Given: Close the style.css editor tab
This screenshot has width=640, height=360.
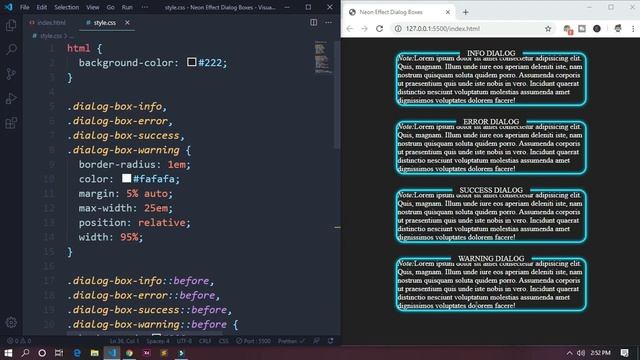Looking at the screenshot, I should click(x=127, y=22).
